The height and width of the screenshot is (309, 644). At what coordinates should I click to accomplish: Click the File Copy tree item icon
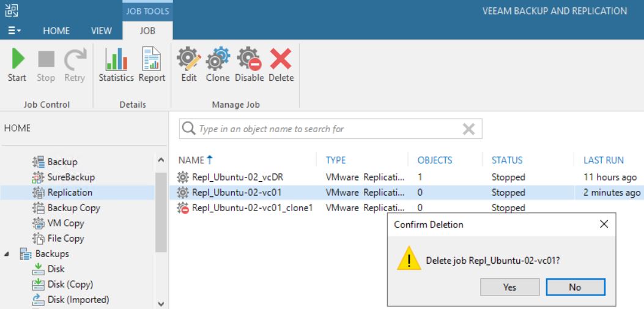click(38, 238)
